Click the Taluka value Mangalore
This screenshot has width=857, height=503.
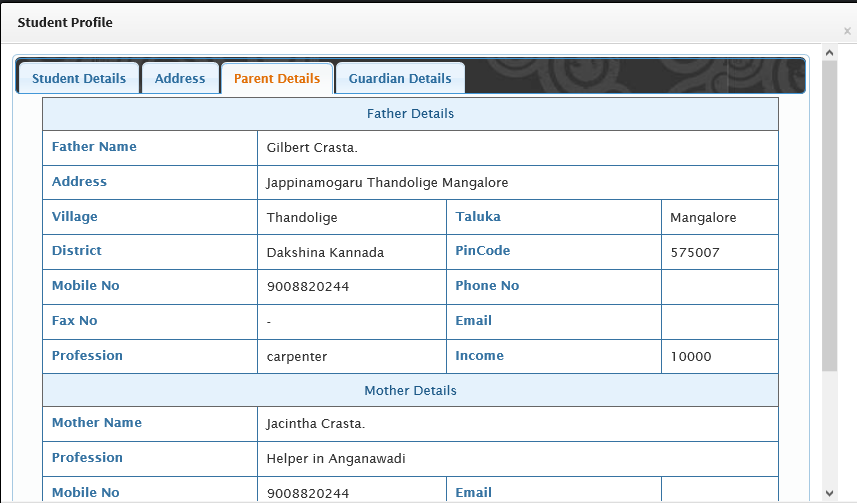point(703,218)
